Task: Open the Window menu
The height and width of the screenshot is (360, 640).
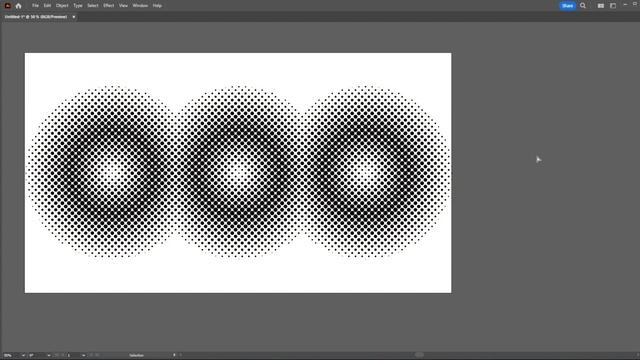Action: (x=140, y=6)
